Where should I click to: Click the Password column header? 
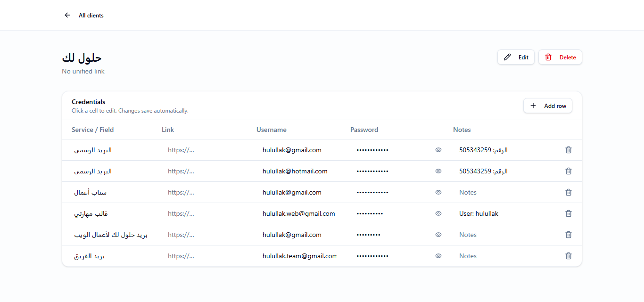click(x=364, y=130)
